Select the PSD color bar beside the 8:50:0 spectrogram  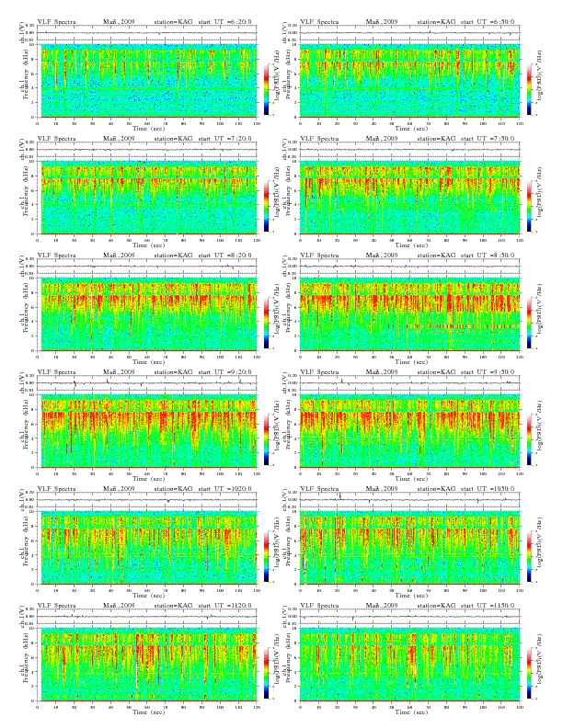click(x=530, y=323)
